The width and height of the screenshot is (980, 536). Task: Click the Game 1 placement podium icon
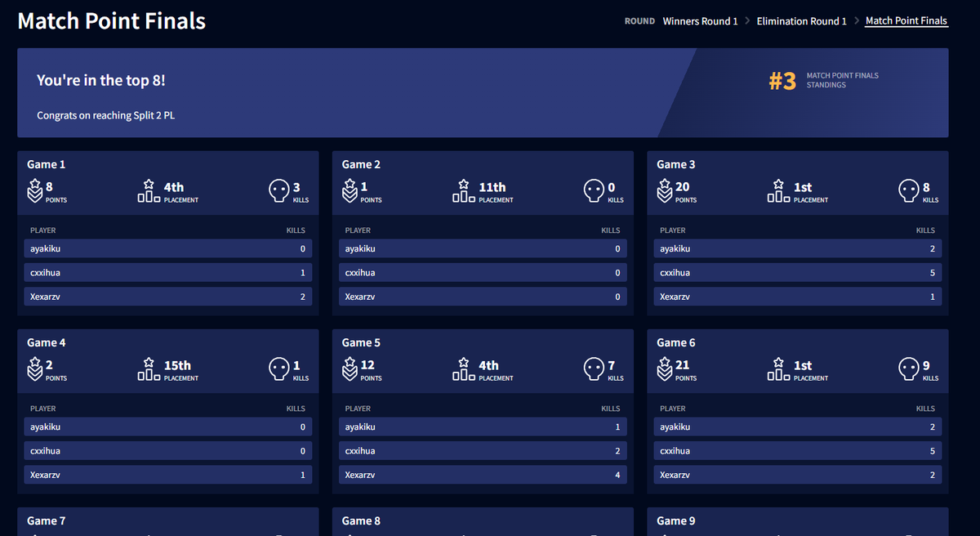click(149, 191)
